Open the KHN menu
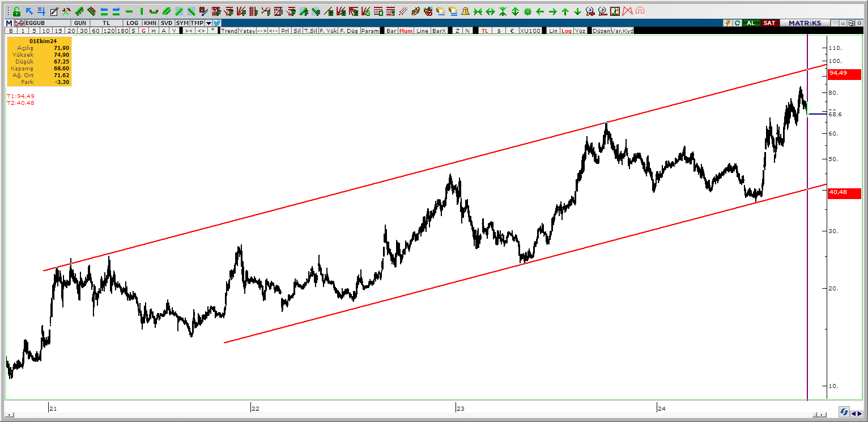Image resolution: width=868 pixels, height=422 pixels. point(150,23)
